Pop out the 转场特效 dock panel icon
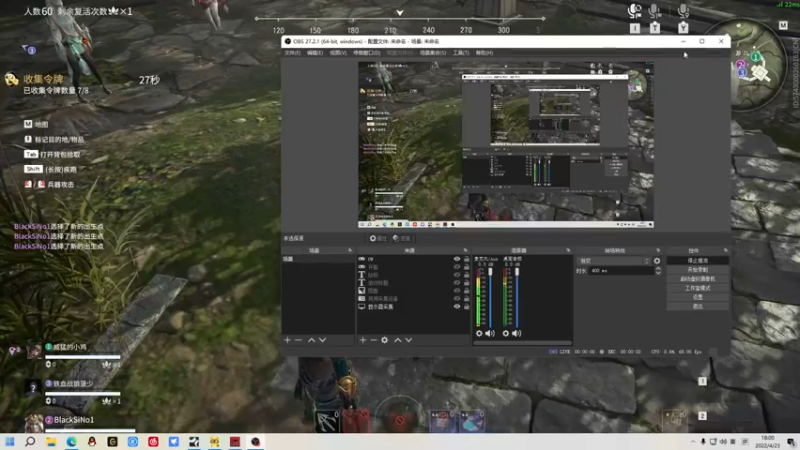800x450 pixels. click(658, 251)
